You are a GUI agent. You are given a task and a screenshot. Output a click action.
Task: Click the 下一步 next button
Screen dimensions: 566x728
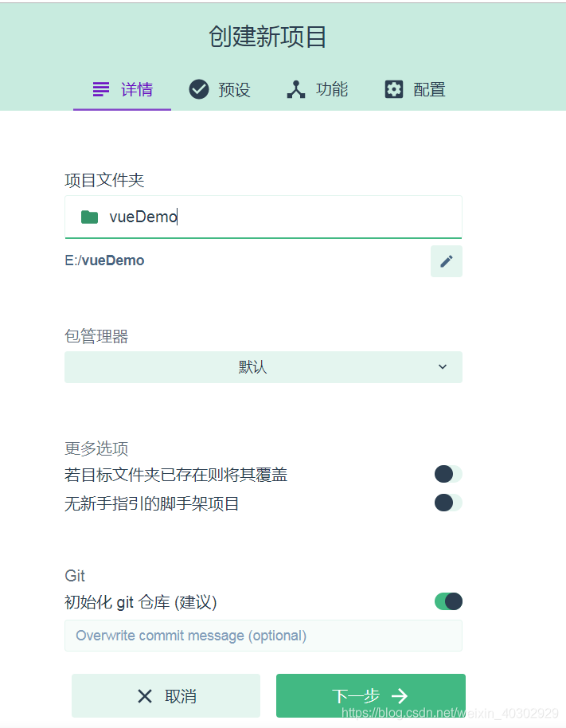pyautogui.click(x=371, y=695)
